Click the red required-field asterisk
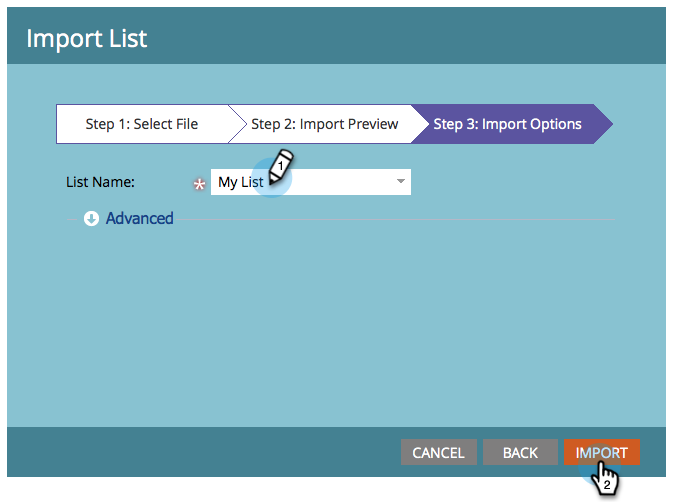The height and width of the screenshot is (503, 673). (199, 184)
